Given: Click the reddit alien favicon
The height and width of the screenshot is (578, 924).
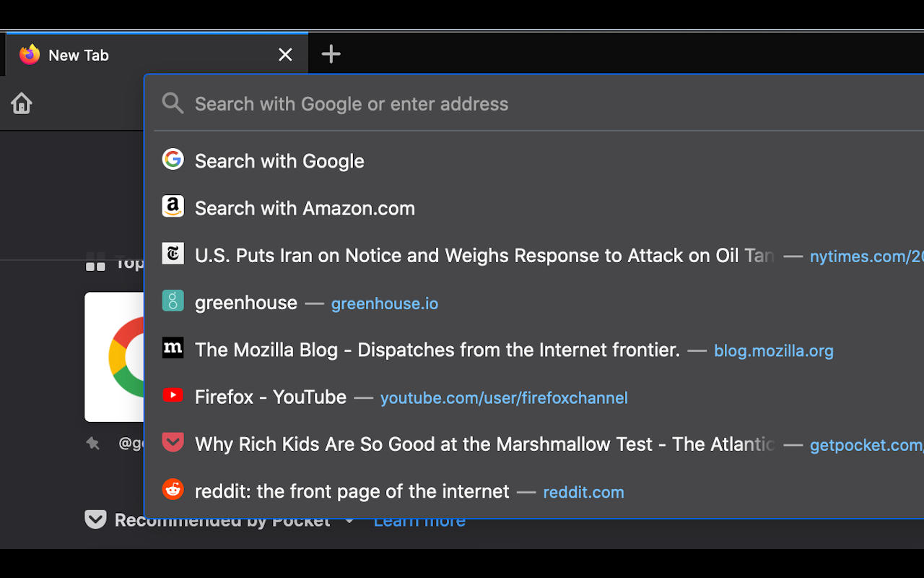Looking at the screenshot, I should (x=173, y=490).
